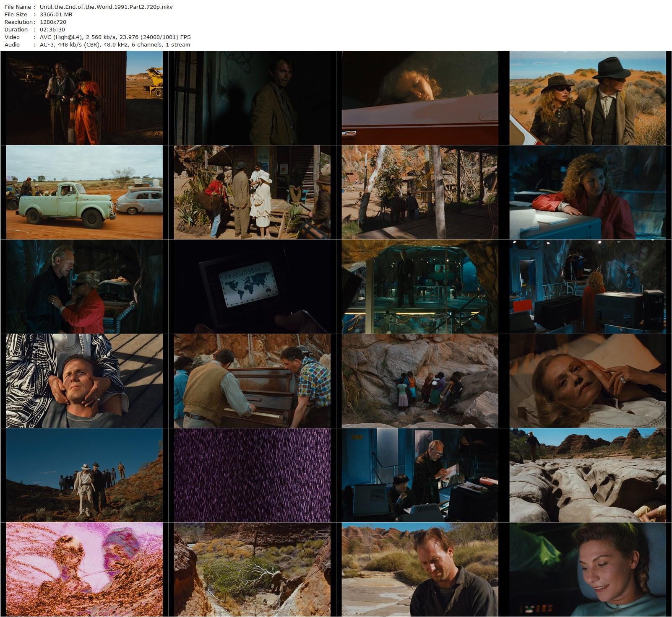Click the thumbnail with orange jumpsuit person
The image size is (672, 617).
(x=84, y=98)
